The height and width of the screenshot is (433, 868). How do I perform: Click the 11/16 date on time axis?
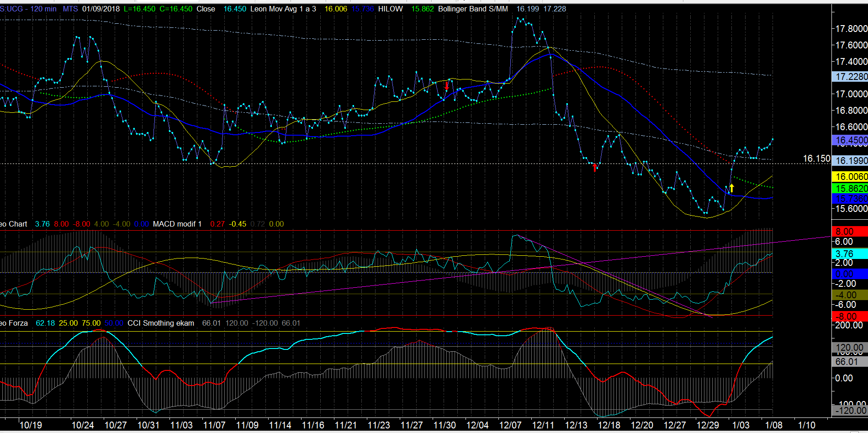pyautogui.click(x=313, y=425)
